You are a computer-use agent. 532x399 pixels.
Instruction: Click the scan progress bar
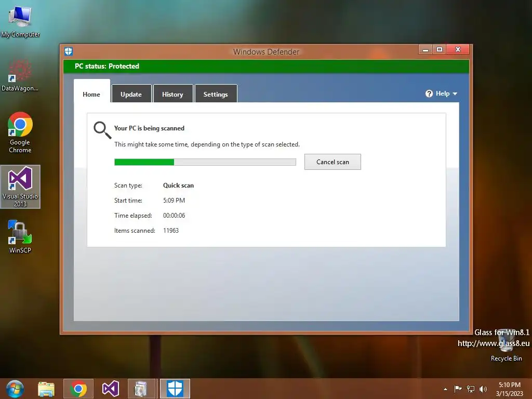pos(205,162)
